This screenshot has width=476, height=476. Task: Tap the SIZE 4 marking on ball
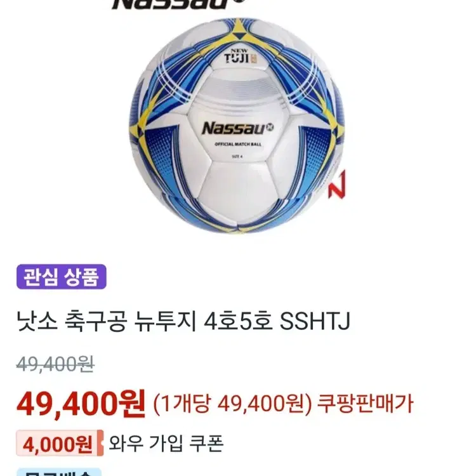point(237,157)
